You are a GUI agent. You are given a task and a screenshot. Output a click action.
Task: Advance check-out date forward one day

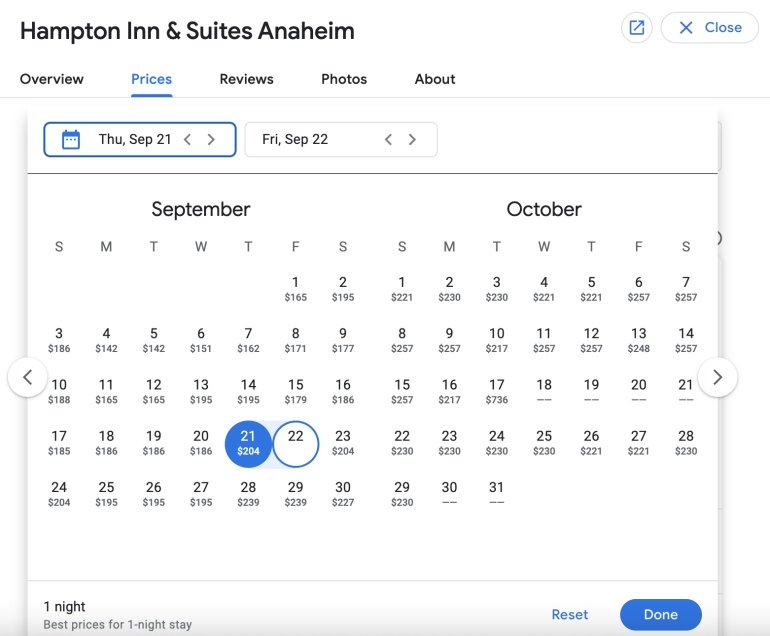pos(412,140)
